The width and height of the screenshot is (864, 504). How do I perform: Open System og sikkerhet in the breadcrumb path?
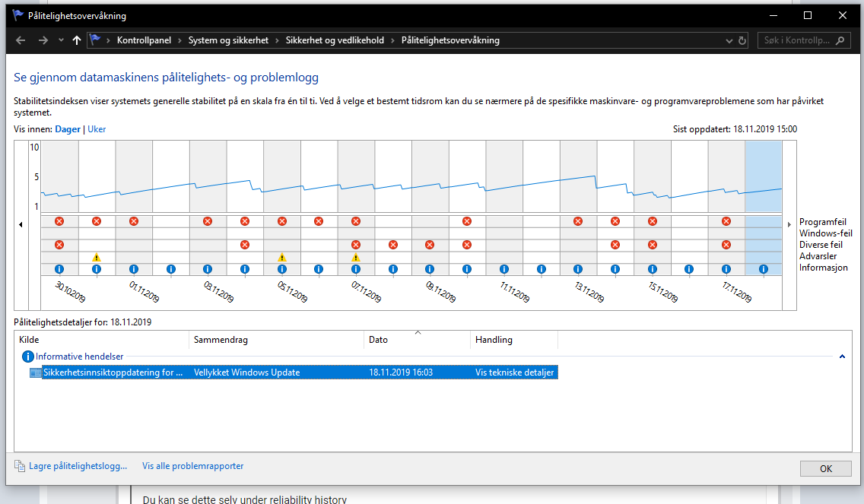[x=228, y=40]
